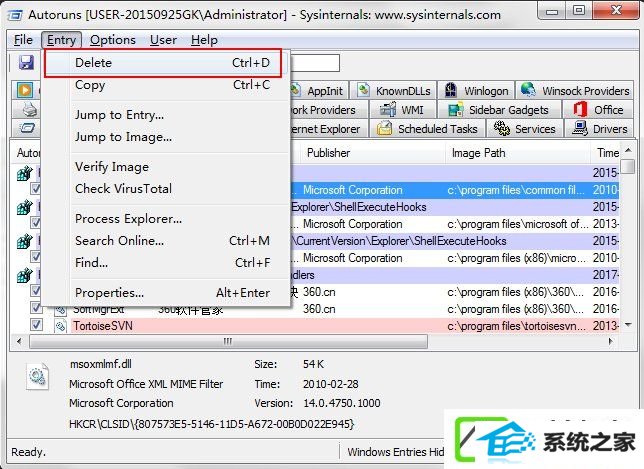
Task: Sort by the Image Path column
Action: pyautogui.click(x=518, y=153)
